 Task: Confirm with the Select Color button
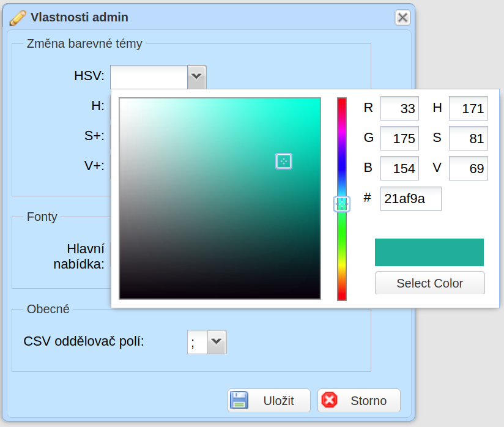click(x=430, y=283)
